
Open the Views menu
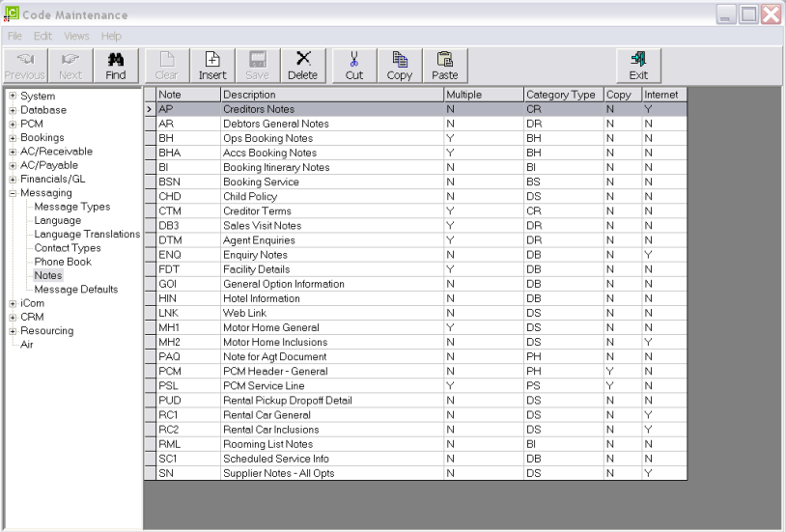[76, 36]
